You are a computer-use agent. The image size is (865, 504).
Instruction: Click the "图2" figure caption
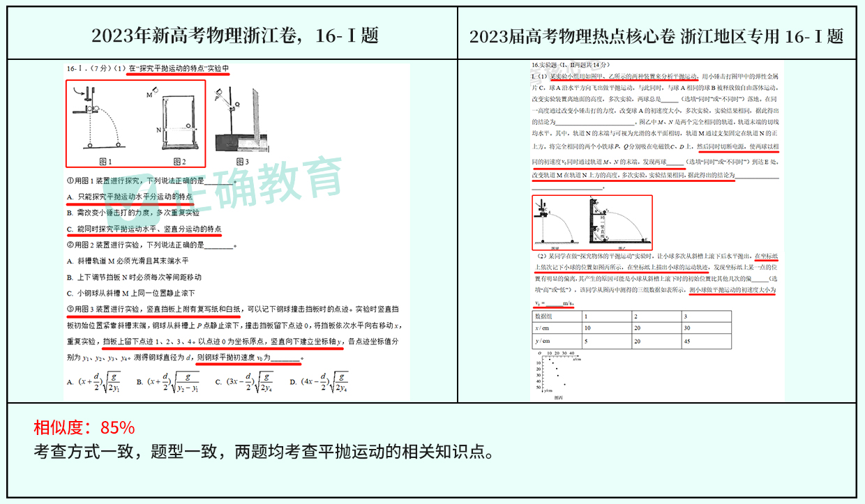(x=179, y=162)
